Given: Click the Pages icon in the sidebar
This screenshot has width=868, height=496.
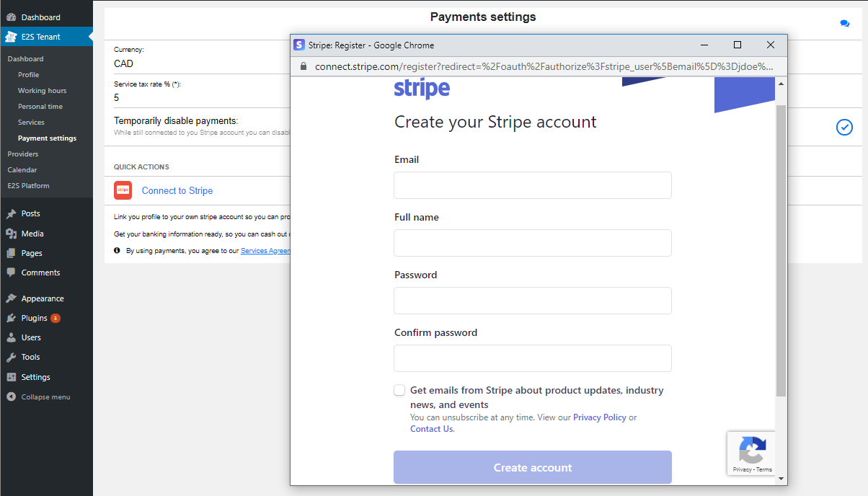Looking at the screenshot, I should 11,253.
